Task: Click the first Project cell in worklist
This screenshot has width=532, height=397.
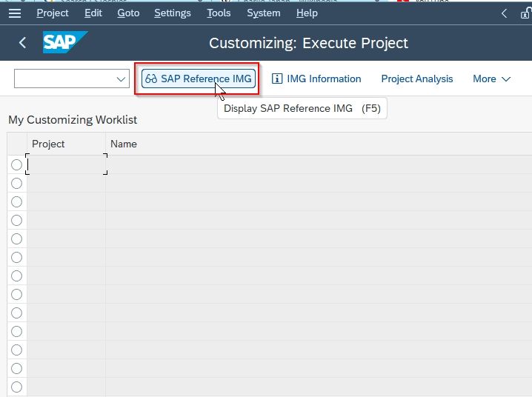Action: [66, 164]
